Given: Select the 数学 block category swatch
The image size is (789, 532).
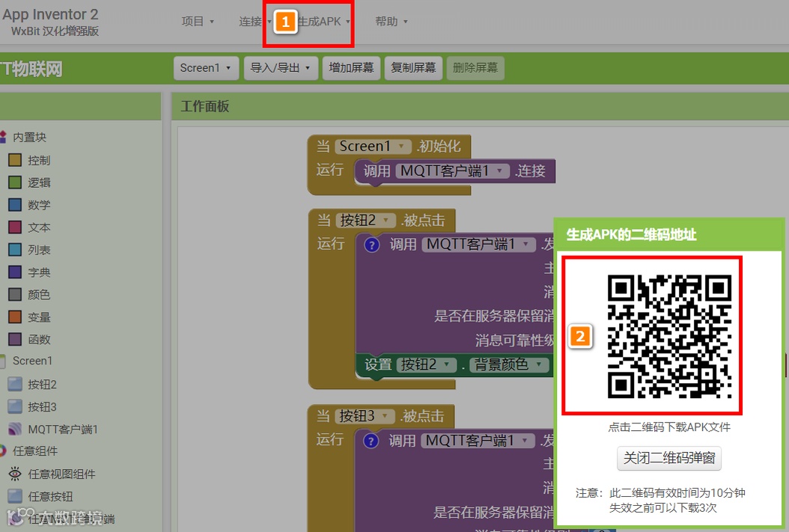Looking at the screenshot, I should coord(15,205).
